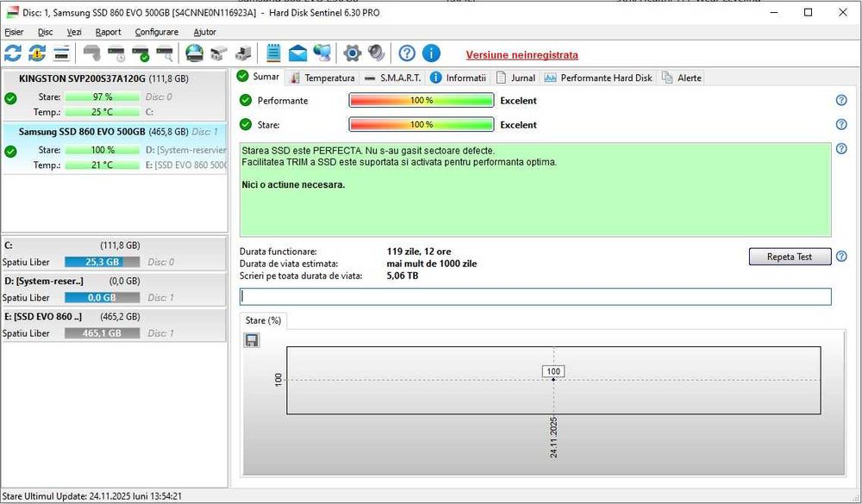Select the Samsung SSD 860 EVO 500GB disk entry
862x504 pixels.
[x=115, y=148]
